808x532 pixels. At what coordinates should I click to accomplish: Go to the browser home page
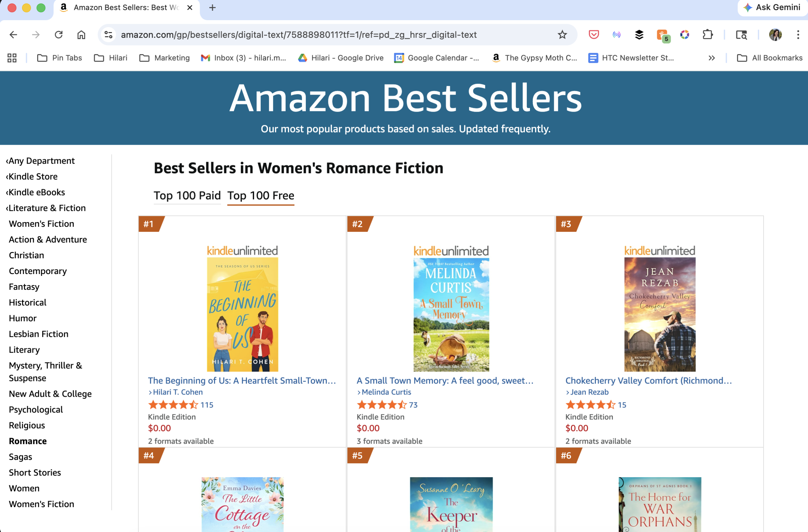tap(81, 35)
